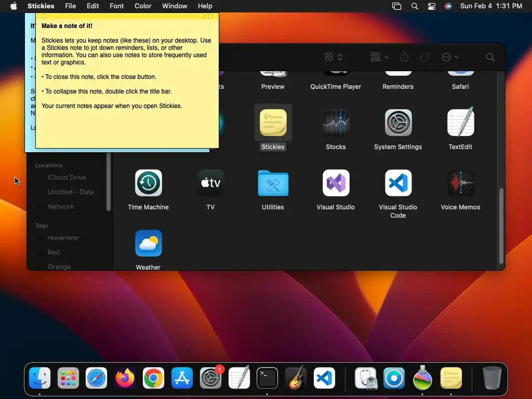Select Untitled - Data in Finder sidebar
The image size is (532, 399).
pos(71,192)
